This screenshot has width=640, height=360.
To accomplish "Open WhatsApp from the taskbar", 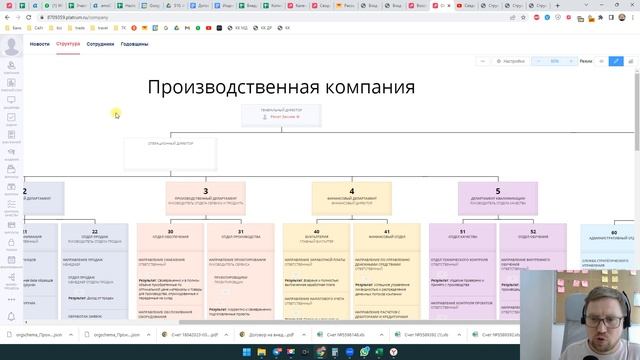I will [364, 352].
